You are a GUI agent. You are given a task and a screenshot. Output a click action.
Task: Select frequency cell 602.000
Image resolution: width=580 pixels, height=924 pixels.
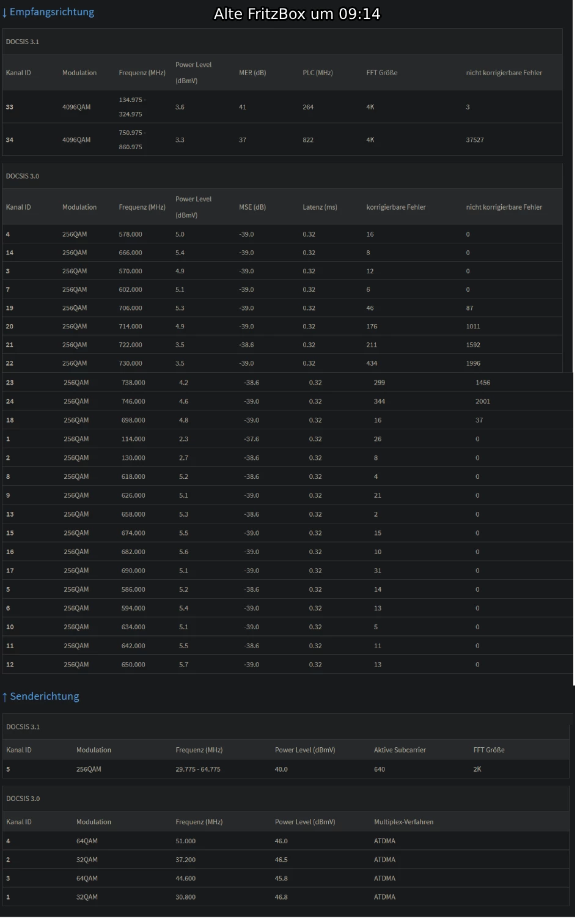click(130, 289)
